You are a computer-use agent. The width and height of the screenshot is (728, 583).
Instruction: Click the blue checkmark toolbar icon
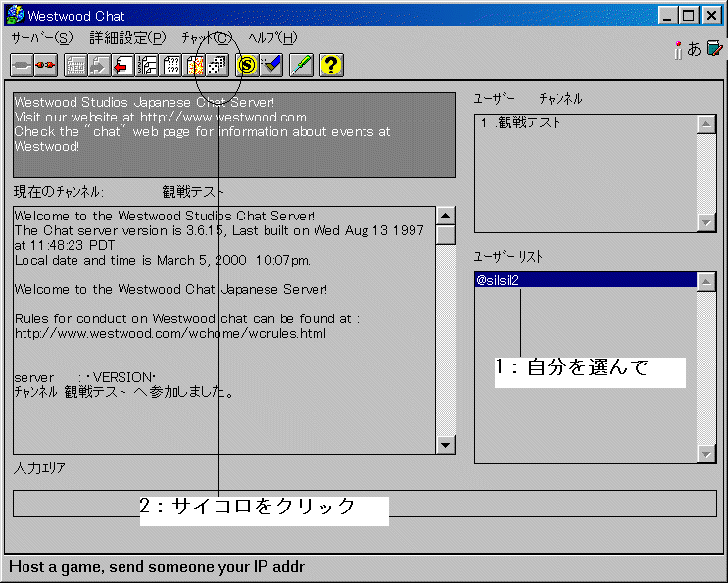click(271, 66)
